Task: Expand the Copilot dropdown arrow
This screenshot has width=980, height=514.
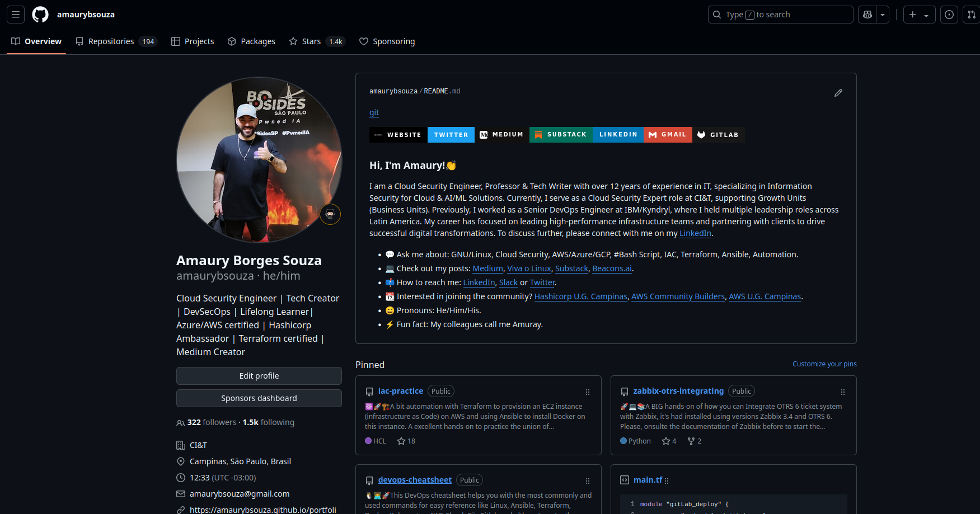Action: pyautogui.click(x=883, y=15)
